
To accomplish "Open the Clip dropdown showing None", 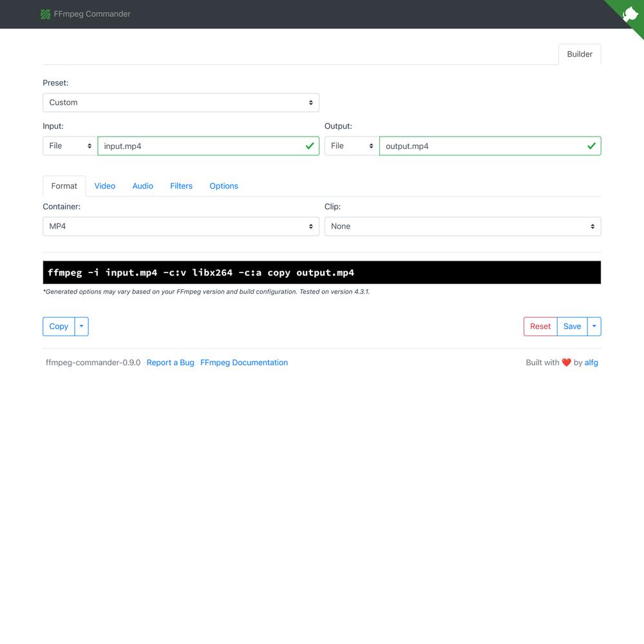I will click(x=462, y=226).
